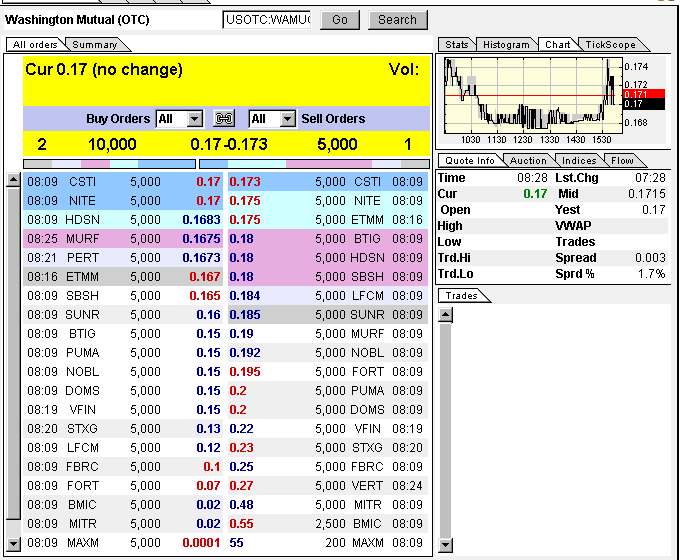Open the Histogram tab

coord(506,45)
